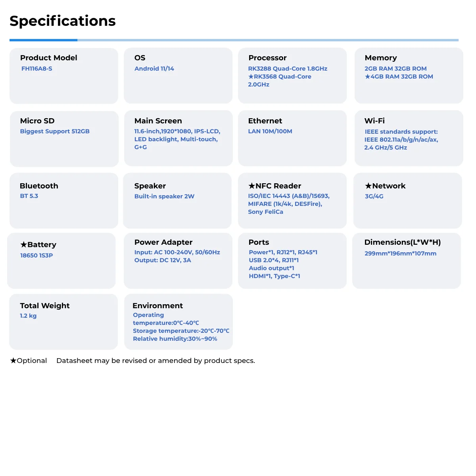Select the FH116A8-S model text
Image resolution: width=476 pixels, height=476 pixels.
pos(37,69)
